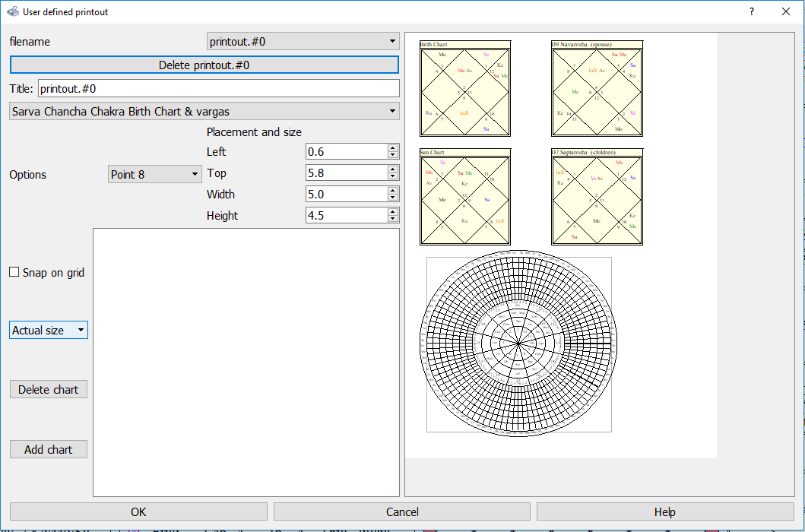Select the D7 Saptamsha chart in preview

(x=597, y=197)
